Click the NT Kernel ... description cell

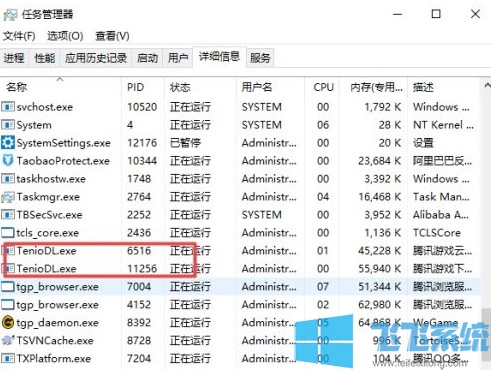click(x=443, y=125)
